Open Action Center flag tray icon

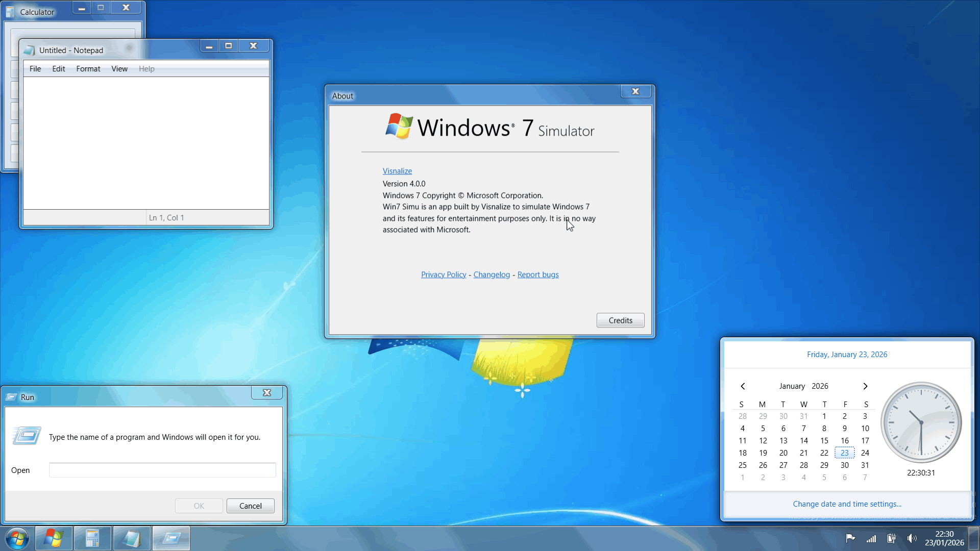[x=850, y=538]
